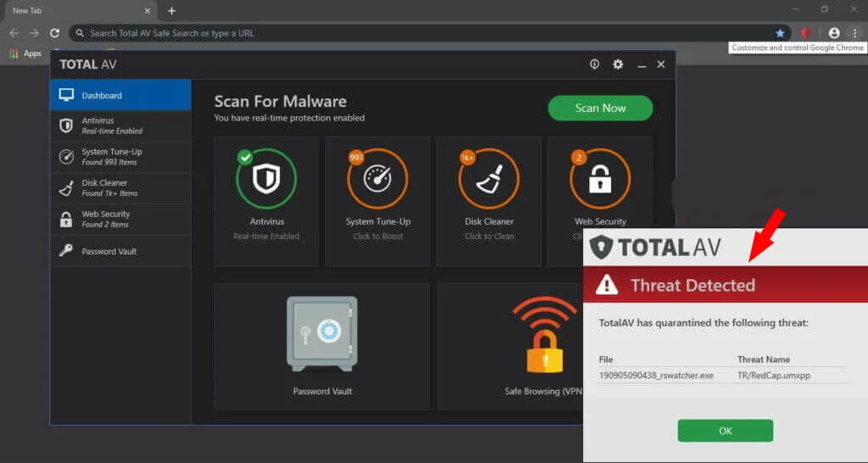Open the Web Security padlock icon
Image resolution: width=868 pixels, height=463 pixels.
point(600,179)
